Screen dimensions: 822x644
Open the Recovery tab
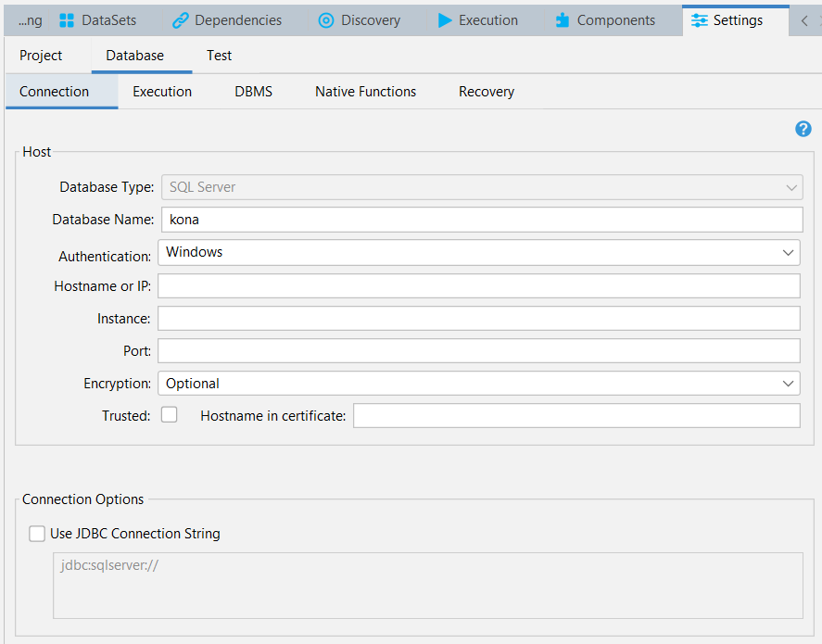point(487,92)
